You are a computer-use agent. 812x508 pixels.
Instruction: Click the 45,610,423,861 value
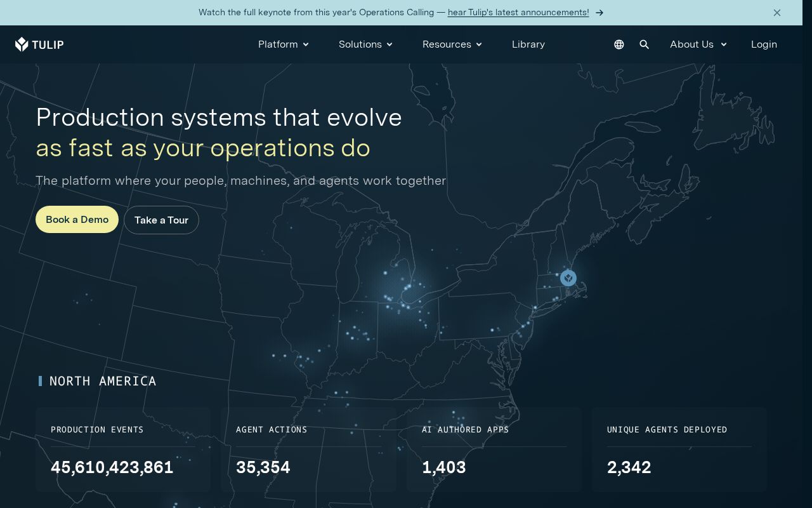click(x=112, y=467)
